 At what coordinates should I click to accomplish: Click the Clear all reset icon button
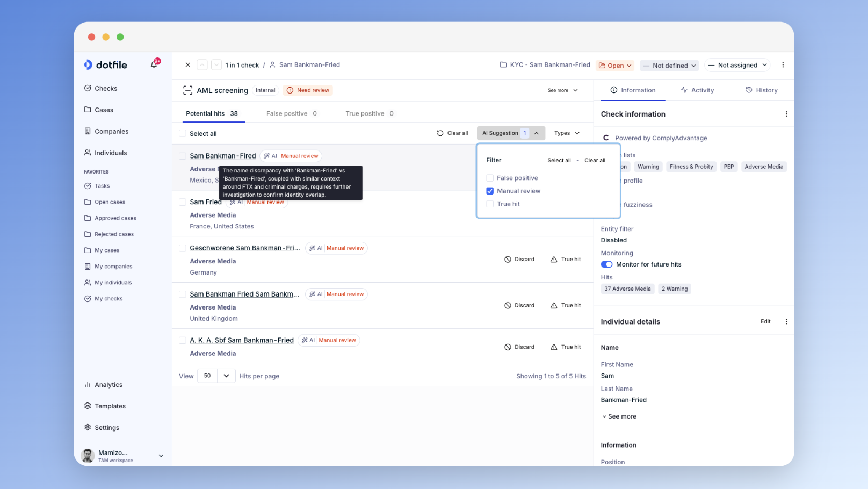pos(440,133)
